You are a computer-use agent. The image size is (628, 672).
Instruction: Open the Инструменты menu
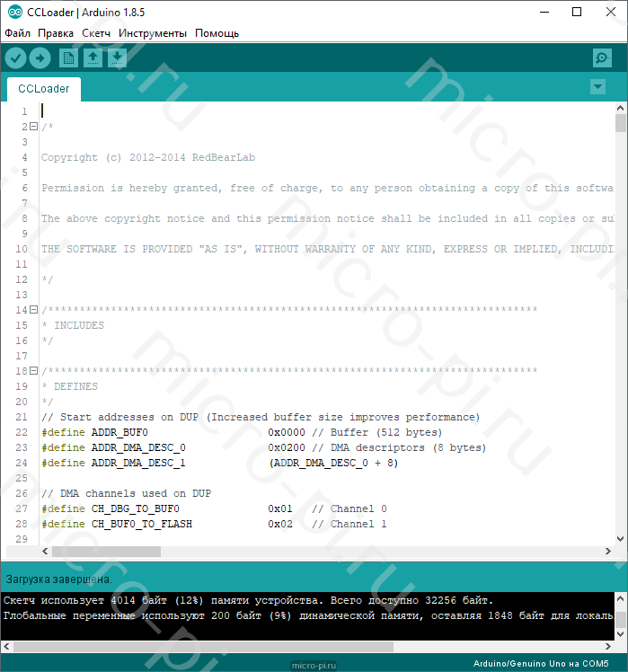click(x=153, y=33)
